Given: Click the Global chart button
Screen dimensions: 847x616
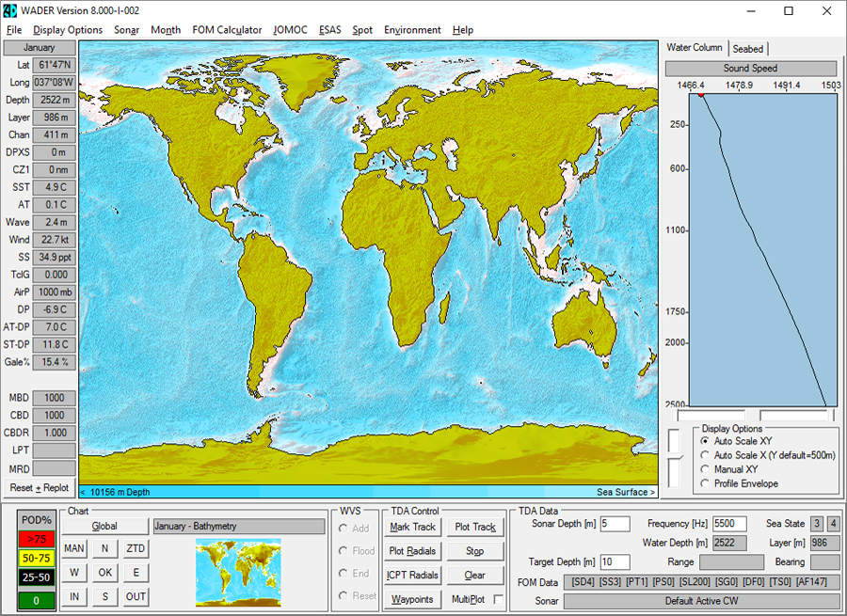Looking at the screenshot, I should click(x=104, y=527).
